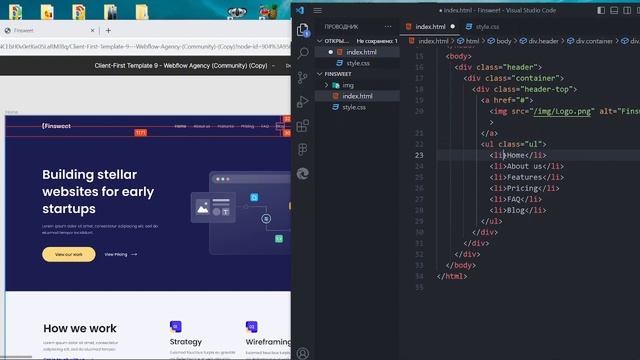Open the Source Control view
Image resolution: width=640 pixels, height=360 pixels.
[302, 77]
